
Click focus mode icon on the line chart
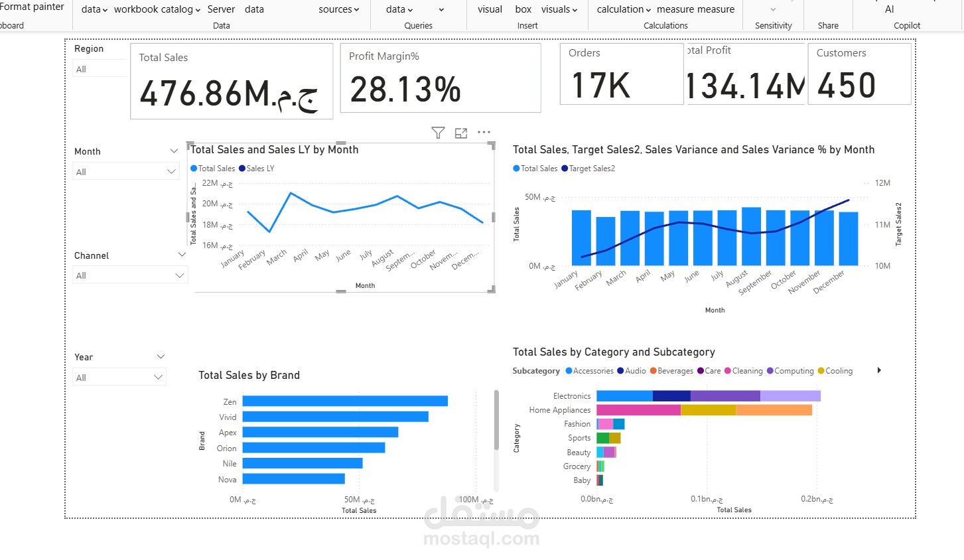click(461, 132)
